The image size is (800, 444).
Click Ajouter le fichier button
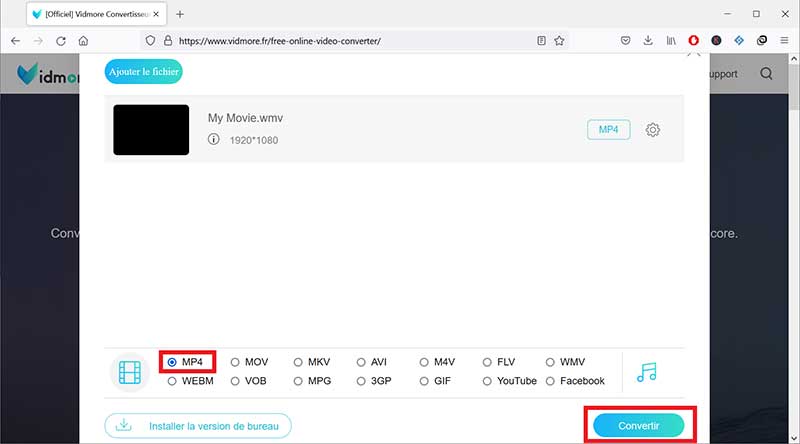144,72
